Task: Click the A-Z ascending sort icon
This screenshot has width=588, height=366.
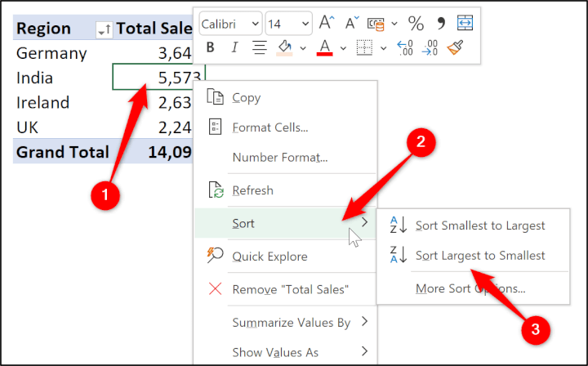Action: tap(399, 225)
